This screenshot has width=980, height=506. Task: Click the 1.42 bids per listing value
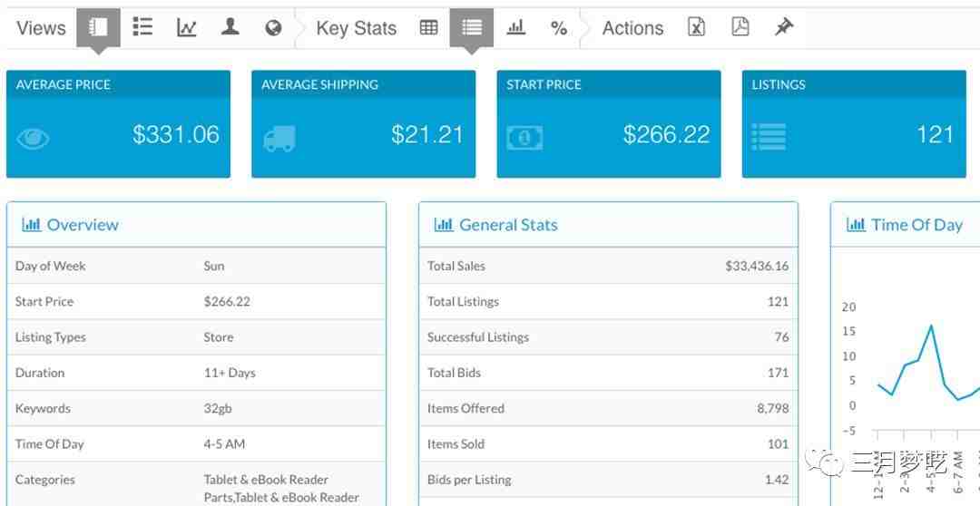pos(776,480)
